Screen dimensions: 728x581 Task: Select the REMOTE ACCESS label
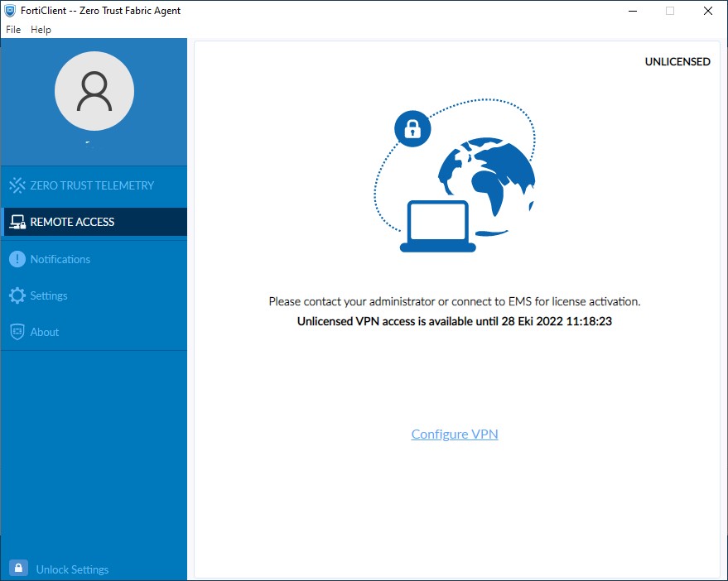click(72, 222)
